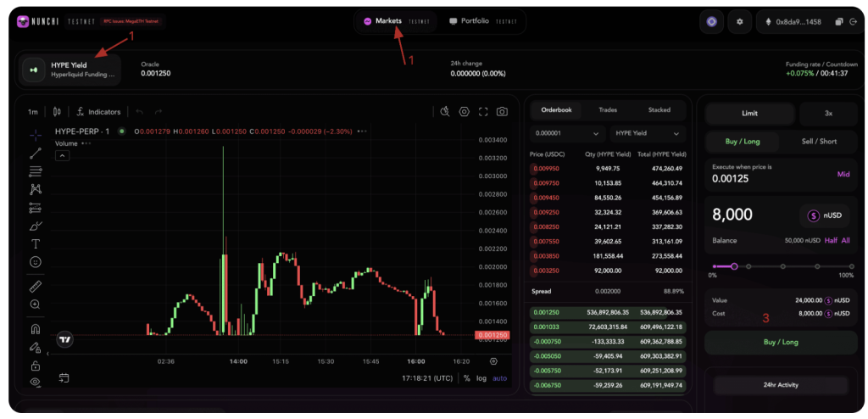Expand the HYPE Yield orderbook unit dropdown

[648, 134]
